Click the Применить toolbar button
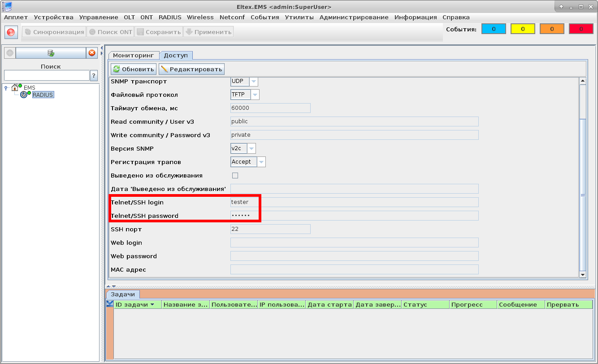598x364 pixels. tap(208, 32)
